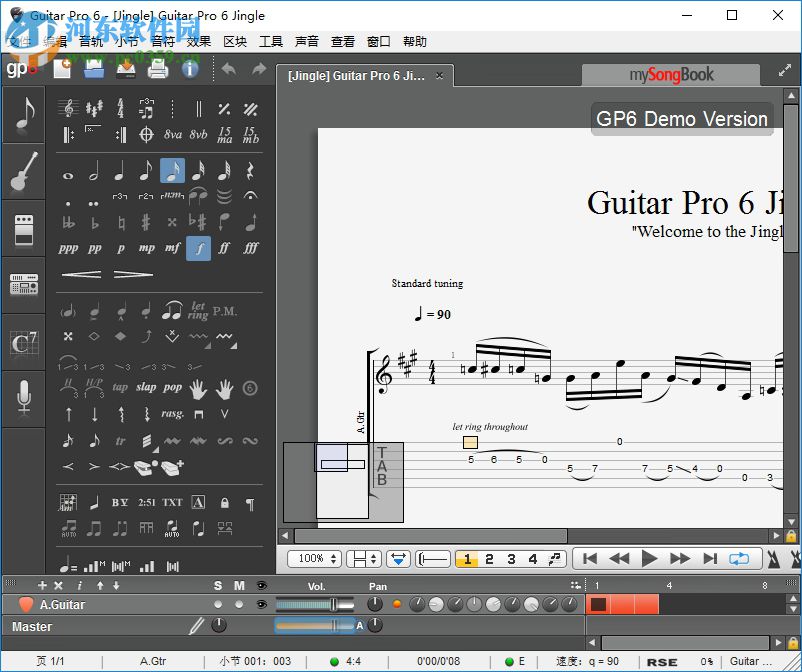The image size is (802, 672).
Task: Open the chord C7 panel
Action: click(x=23, y=343)
